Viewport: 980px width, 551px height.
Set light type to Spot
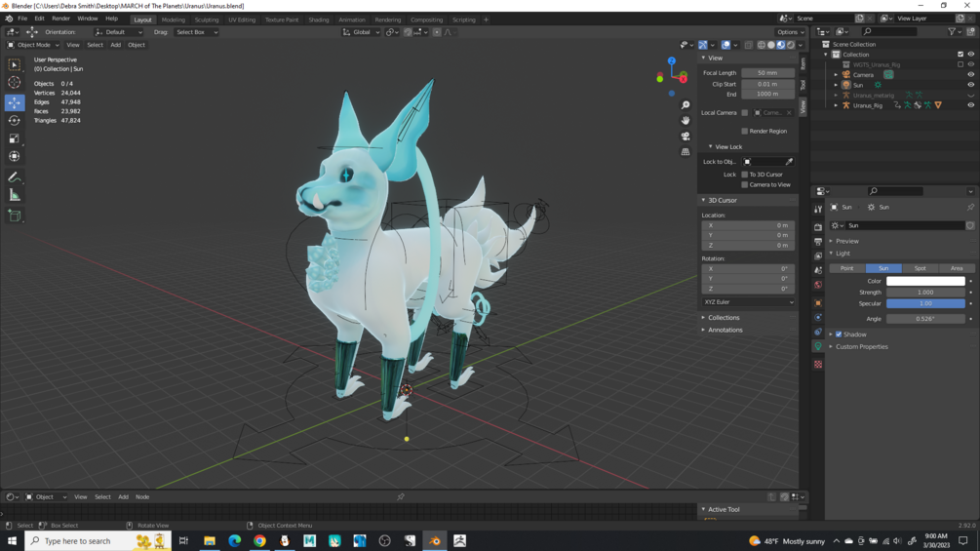[x=920, y=268]
